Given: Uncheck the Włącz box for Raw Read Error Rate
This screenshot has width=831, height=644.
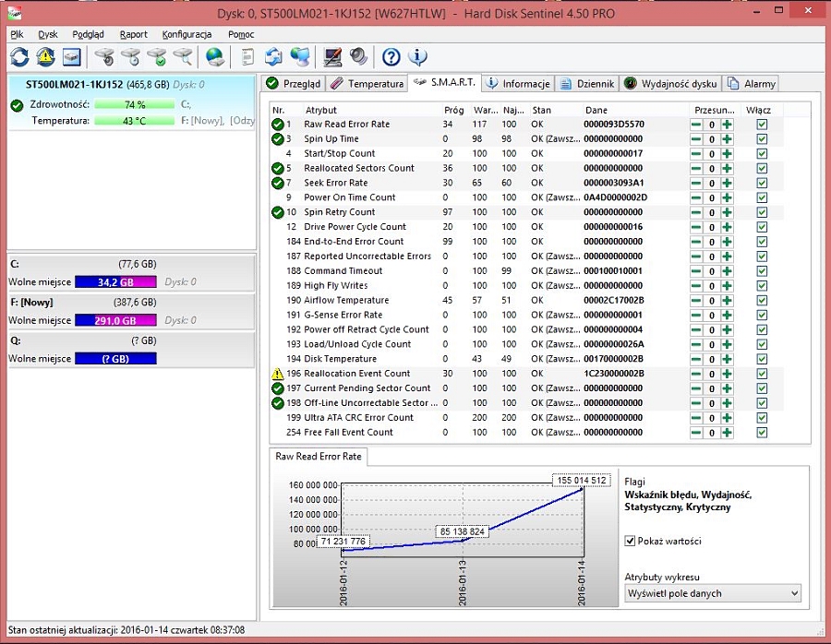Looking at the screenshot, I should (x=762, y=125).
